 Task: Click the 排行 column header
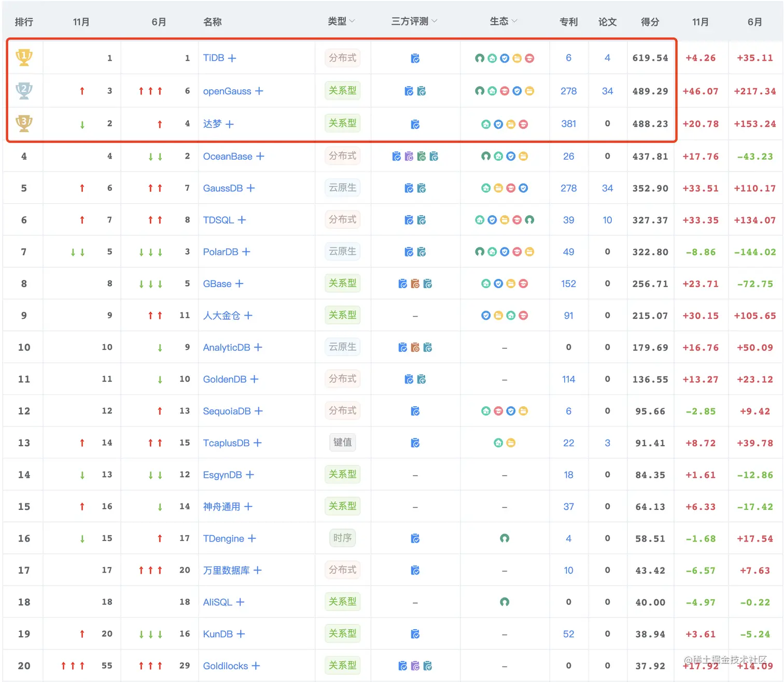pyautogui.click(x=24, y=22)
